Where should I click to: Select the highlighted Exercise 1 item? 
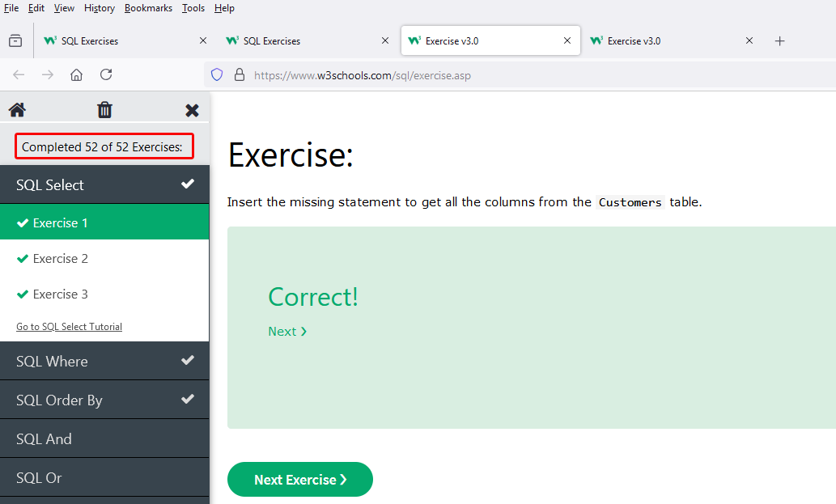click(104, 222)
